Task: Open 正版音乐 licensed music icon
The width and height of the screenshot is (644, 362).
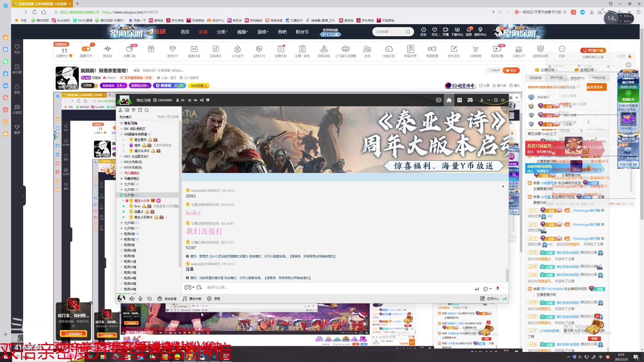Action: [216, 49]
